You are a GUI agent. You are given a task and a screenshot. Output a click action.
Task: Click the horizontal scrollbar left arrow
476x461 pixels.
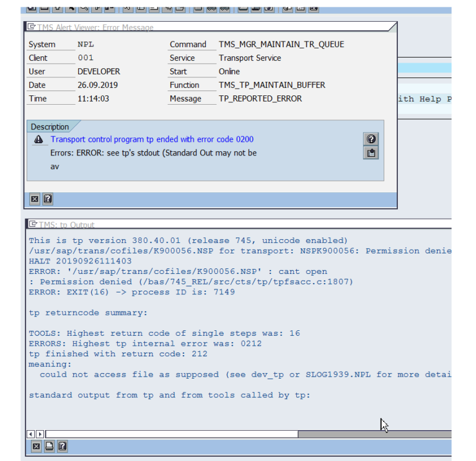click(30, 434)
